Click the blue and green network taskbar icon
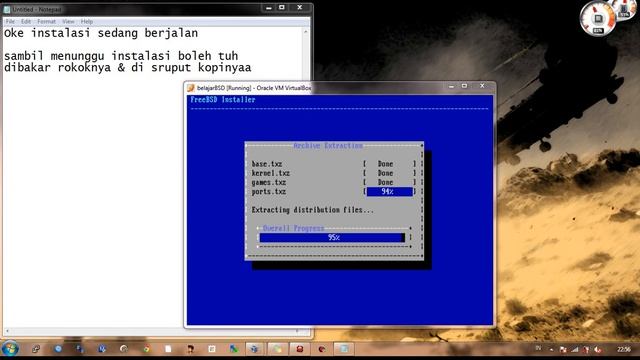This screenshot has height=360, width=640. [x=234, y=349]
